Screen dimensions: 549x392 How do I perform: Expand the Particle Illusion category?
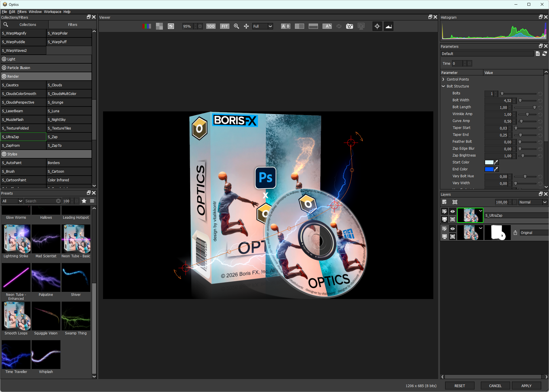(x=46, y=68)
